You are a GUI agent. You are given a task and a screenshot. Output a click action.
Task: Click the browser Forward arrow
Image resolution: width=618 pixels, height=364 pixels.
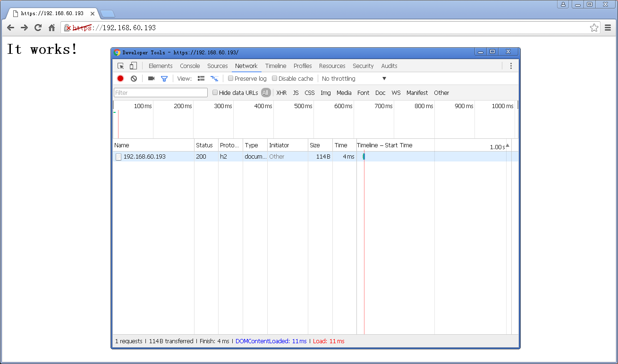tap(24, 28)
